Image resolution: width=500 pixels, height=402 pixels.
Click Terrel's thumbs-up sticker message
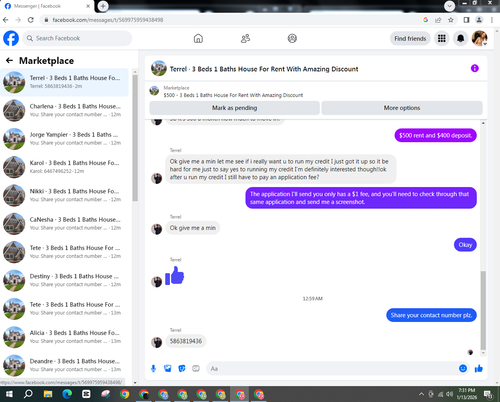(175, 276)
